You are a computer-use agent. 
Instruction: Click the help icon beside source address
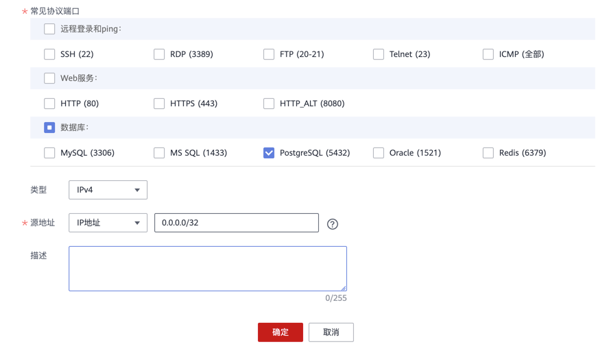[333, 223]
